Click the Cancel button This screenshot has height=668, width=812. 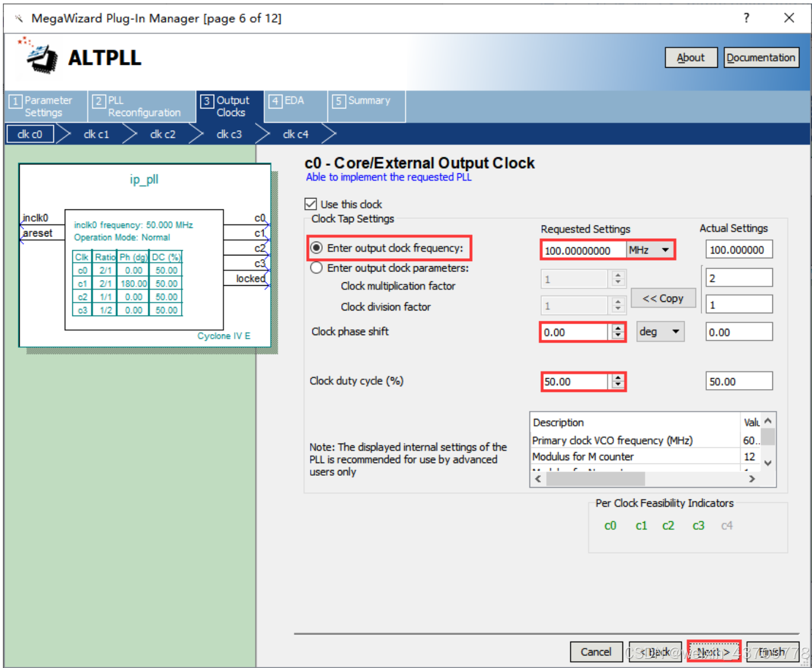596,651
